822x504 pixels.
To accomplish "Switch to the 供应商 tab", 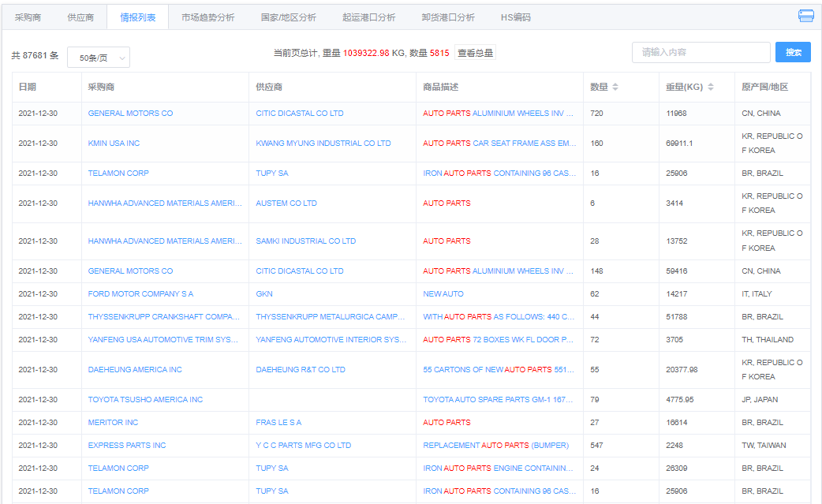I will (80, 17).
